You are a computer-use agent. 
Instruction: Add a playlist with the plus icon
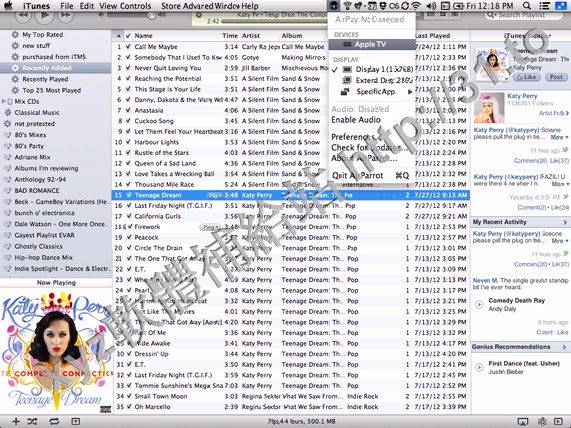tap(16, 421)
